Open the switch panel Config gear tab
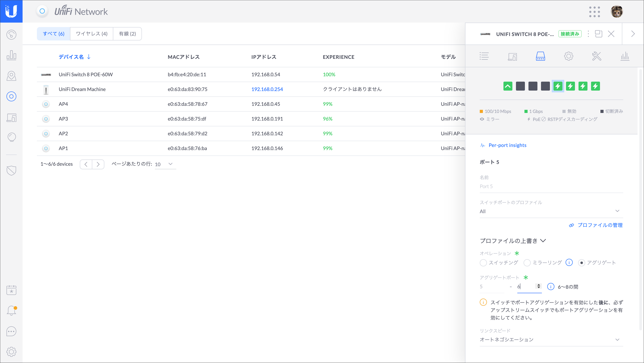This screenshot has height=363, width=644. pyautogui.click(x=568, y=56)
